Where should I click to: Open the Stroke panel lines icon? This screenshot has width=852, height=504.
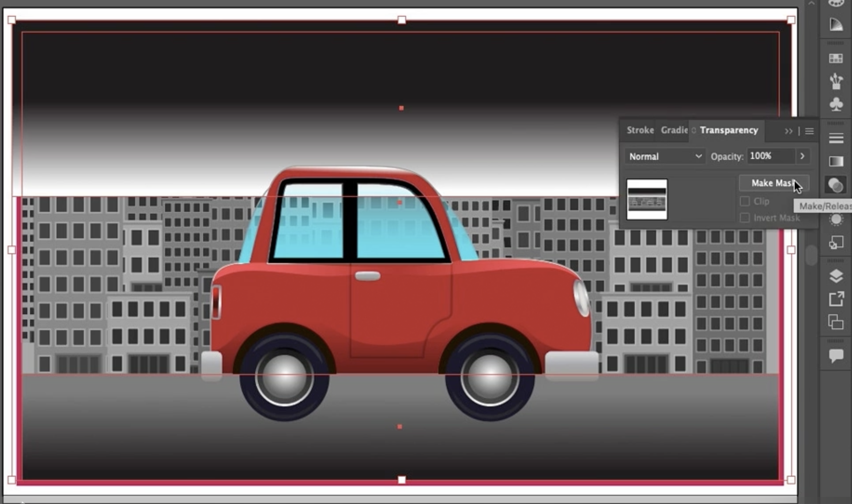coord(836,139)
